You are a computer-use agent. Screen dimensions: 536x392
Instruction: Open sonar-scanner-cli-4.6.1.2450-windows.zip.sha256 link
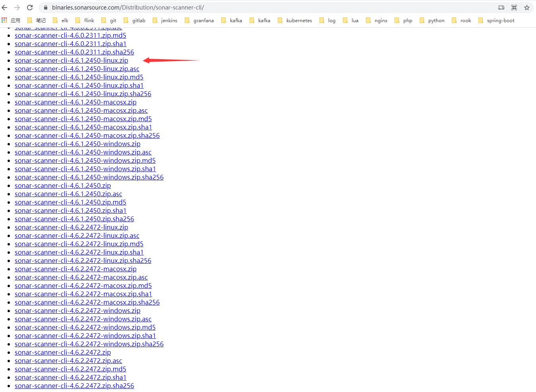[x=89, y=177]
